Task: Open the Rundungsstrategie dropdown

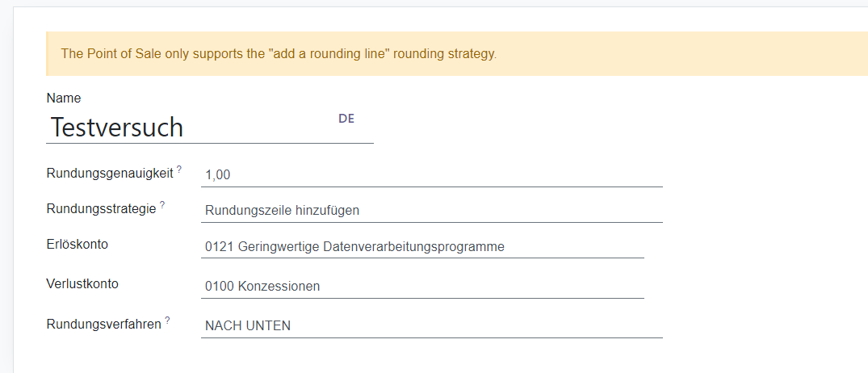Action: tap(431, 211)
